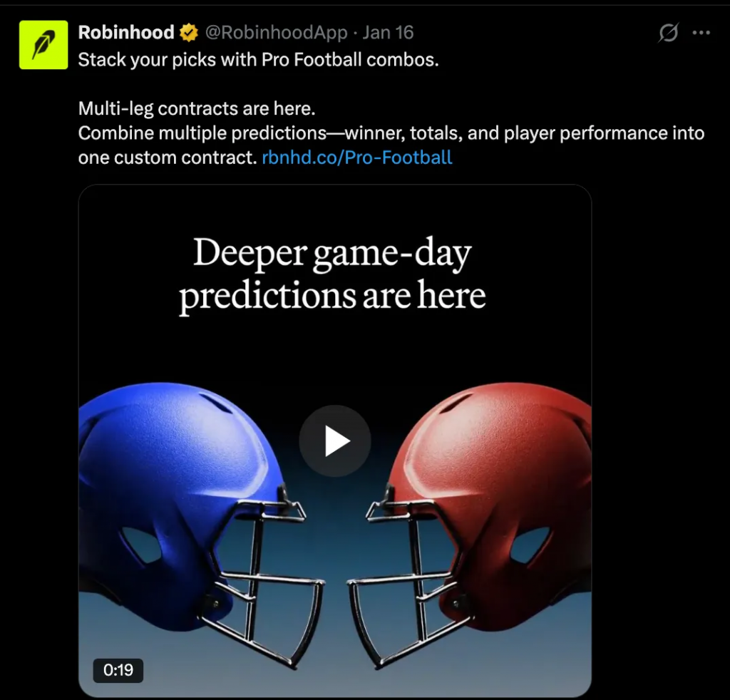Click the gold verified badge
Viewport: 730px width, 700px height.
[x=188, y=33]
